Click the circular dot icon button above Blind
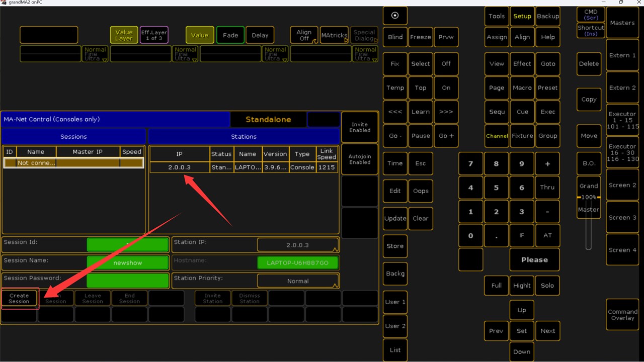The width and height of the screenshot is (644, 362). (x=395, y=16)
